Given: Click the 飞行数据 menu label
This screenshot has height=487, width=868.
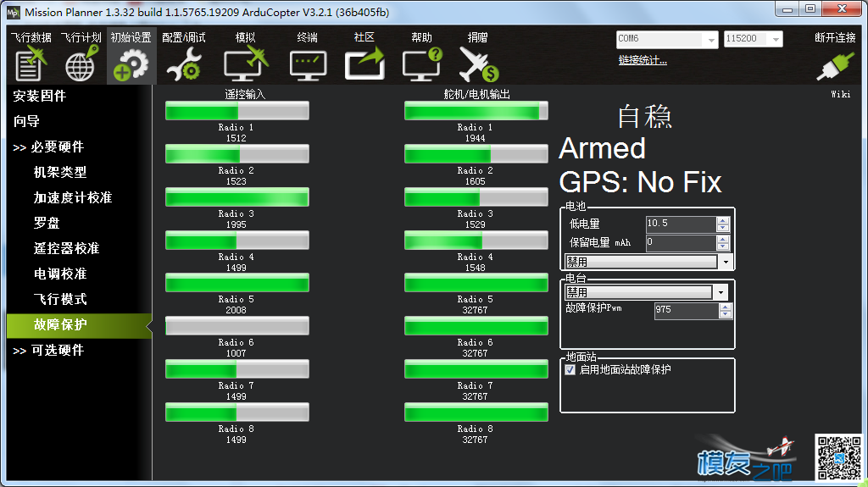Looking at the screenshot, I should click(x=31, y=37).
